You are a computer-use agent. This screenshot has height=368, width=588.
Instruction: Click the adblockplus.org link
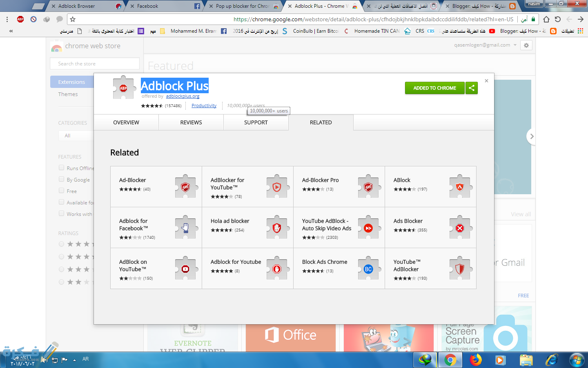[x=183, y=96]
